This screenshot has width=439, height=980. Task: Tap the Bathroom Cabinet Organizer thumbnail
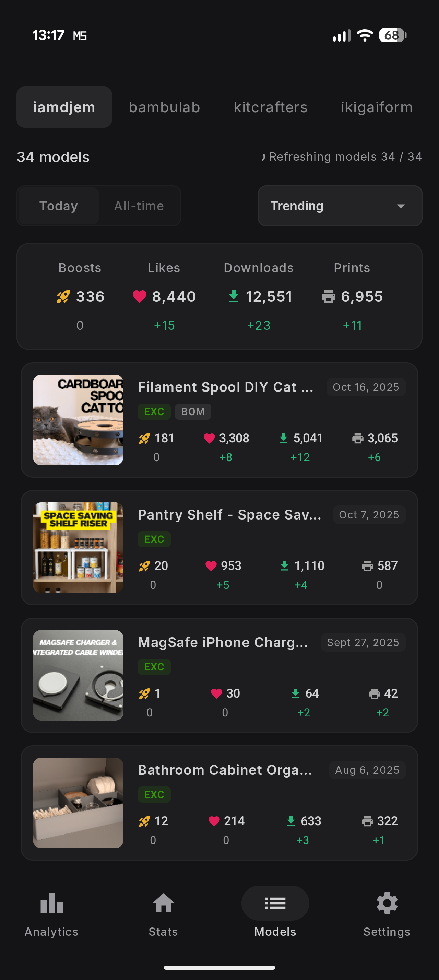[78, 803]
